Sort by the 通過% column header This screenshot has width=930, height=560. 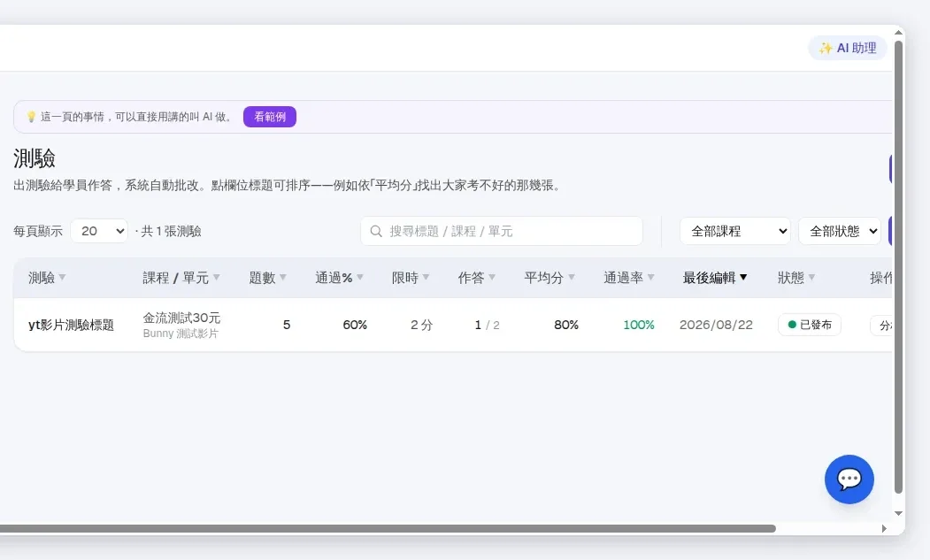tap(339, 278)
